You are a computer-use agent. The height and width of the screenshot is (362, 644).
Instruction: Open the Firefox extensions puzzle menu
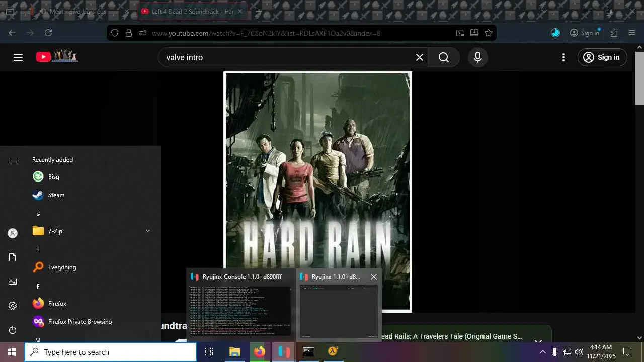click(614, 33)
